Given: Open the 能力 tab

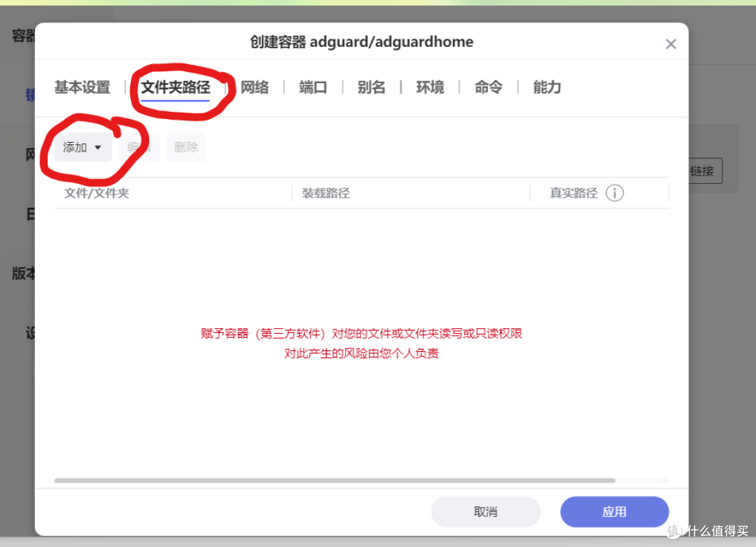Looking at the screenshot, I should (x=547, y=87).
